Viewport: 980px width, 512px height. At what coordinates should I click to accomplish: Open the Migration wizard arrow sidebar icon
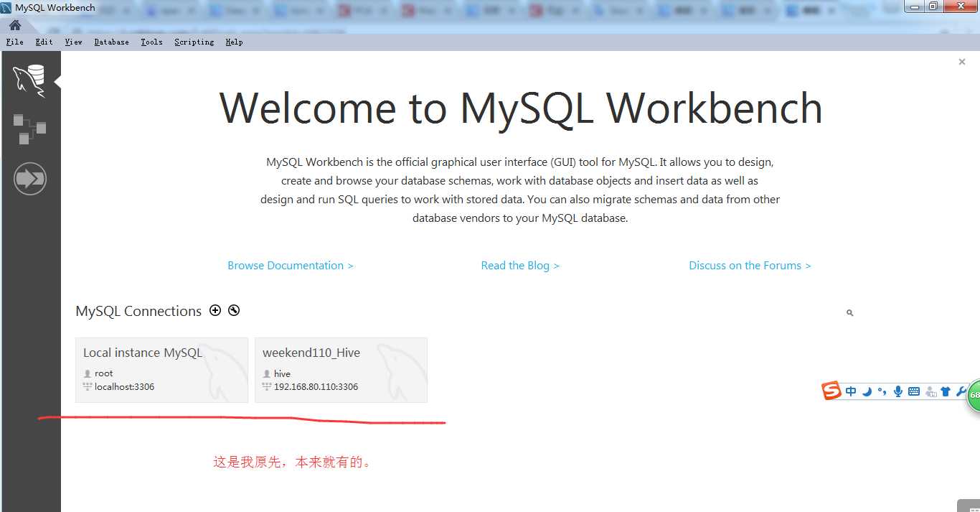click(30, 177)
